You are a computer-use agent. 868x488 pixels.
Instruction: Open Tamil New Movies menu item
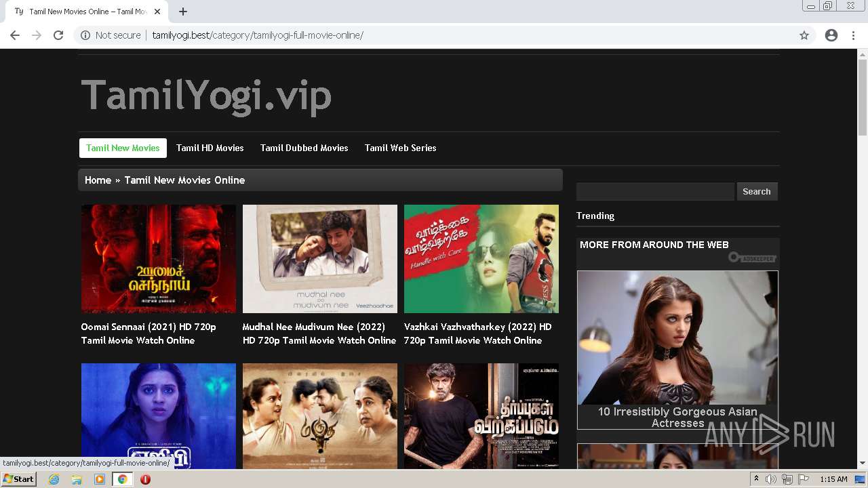click(123, 148)
